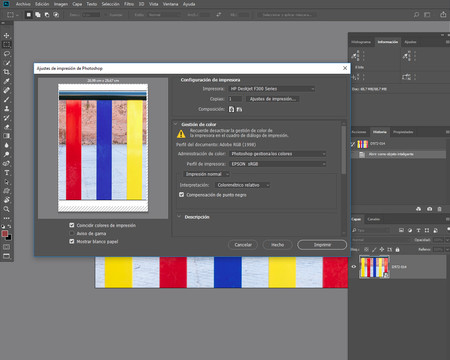Switch to the Historia tab
The width and height of the screenshot is (450, 360).
pos(380,132)
